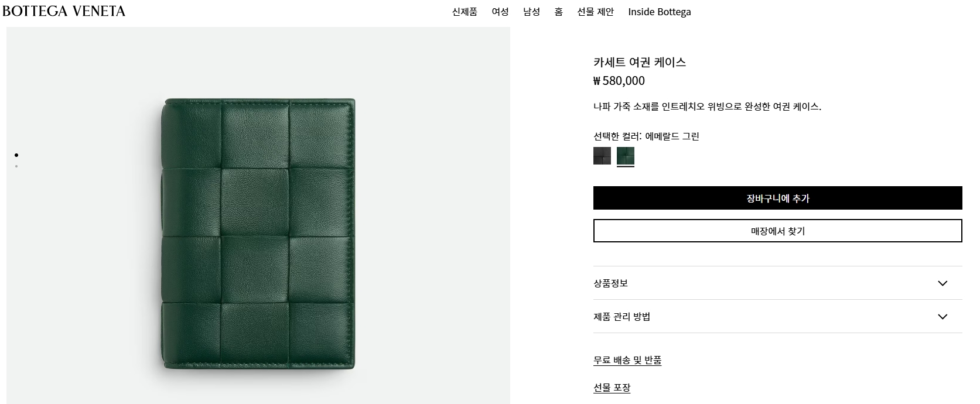The height and width of the screenshot is (404, 980).
Task: Open the 제품 관리 방법 section
Action: tap(778, 317)
